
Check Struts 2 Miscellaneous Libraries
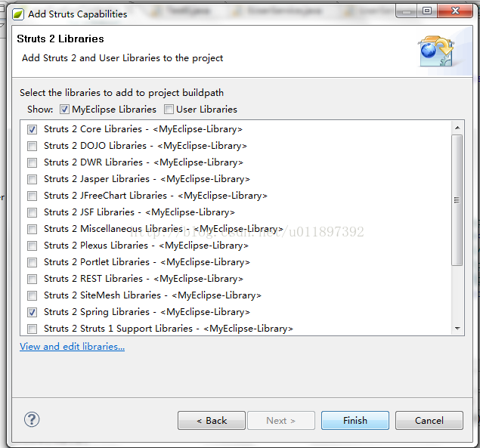pyautogui.click(x=33, y=229)
